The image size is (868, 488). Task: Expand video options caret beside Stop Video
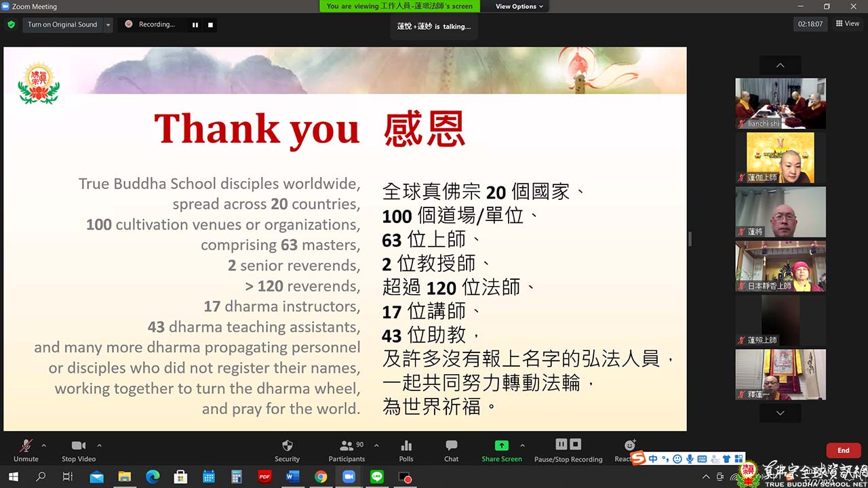[x=99, y=445]
